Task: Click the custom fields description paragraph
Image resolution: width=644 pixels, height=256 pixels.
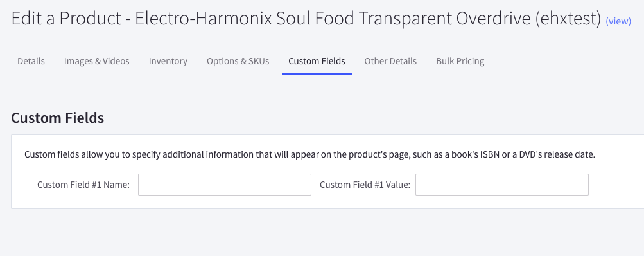Action: 309,155
